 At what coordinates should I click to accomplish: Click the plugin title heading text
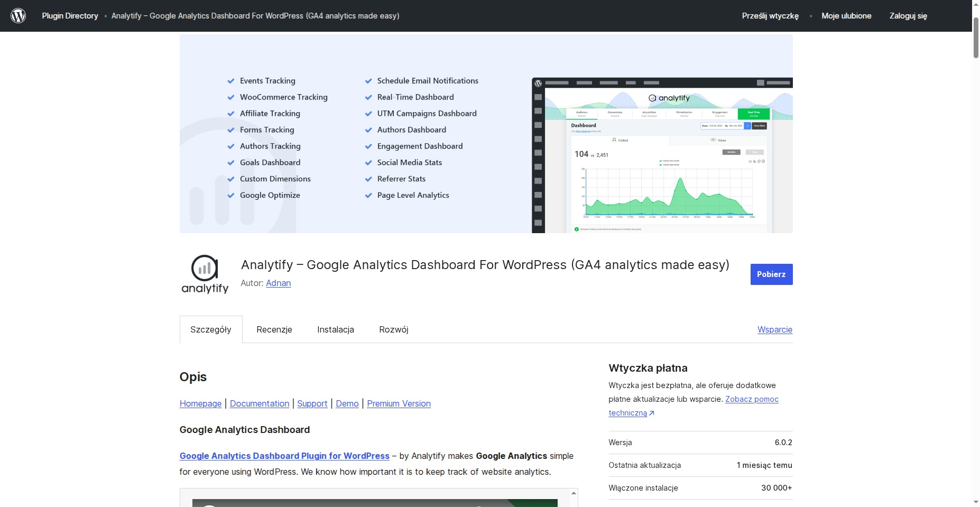(485, 265)
